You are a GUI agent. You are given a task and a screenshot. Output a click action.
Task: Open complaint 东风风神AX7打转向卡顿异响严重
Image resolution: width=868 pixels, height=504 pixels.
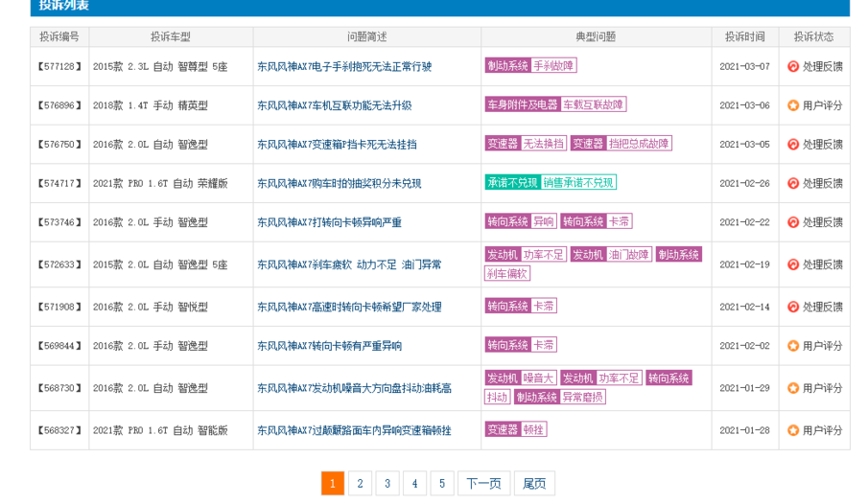click(x=329, y=222)
